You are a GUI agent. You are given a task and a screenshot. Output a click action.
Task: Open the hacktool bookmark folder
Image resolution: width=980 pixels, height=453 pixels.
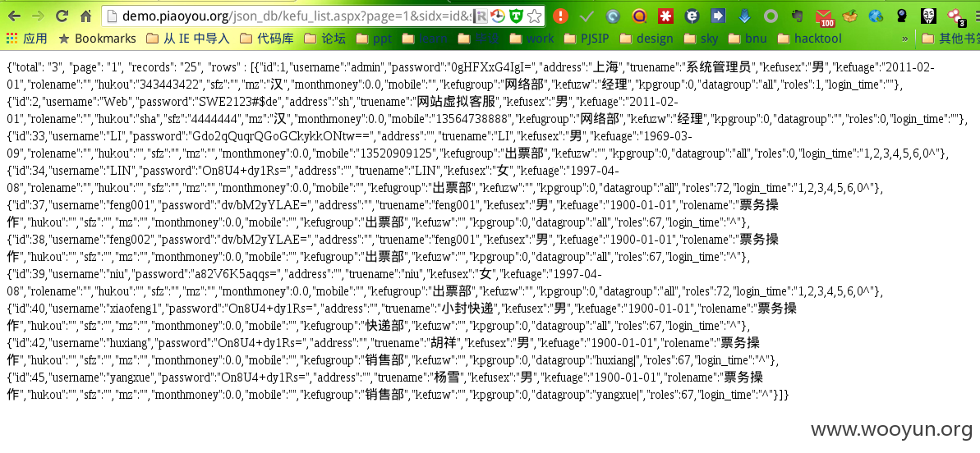click(x=810, y=39)
